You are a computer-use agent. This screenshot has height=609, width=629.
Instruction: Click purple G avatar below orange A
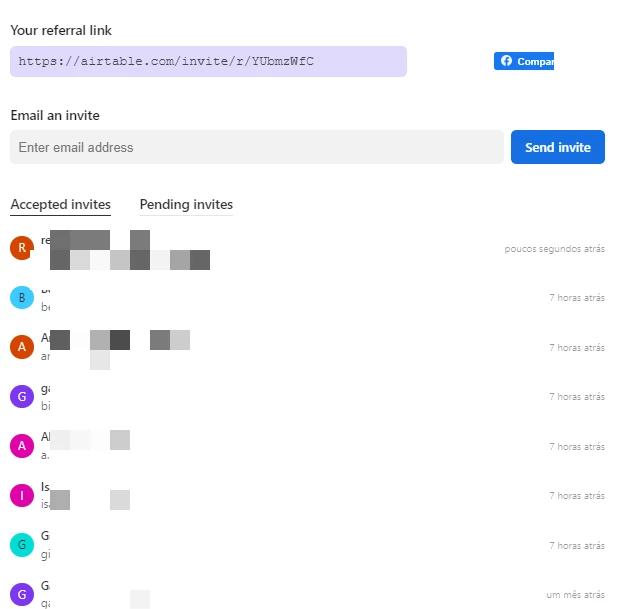pos(22,396)
